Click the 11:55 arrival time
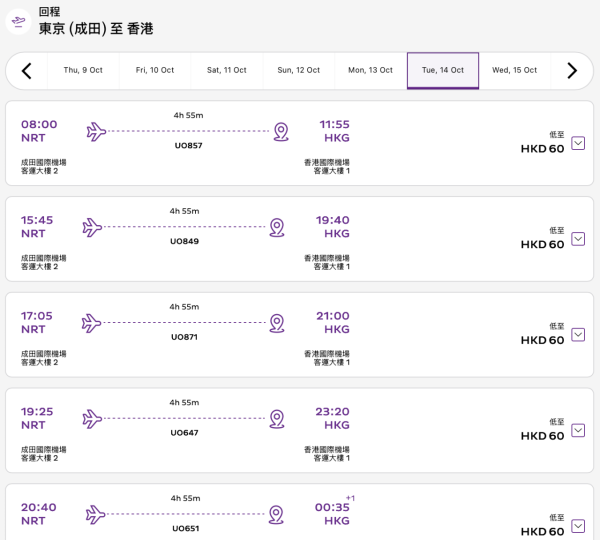 pos(334,124)
